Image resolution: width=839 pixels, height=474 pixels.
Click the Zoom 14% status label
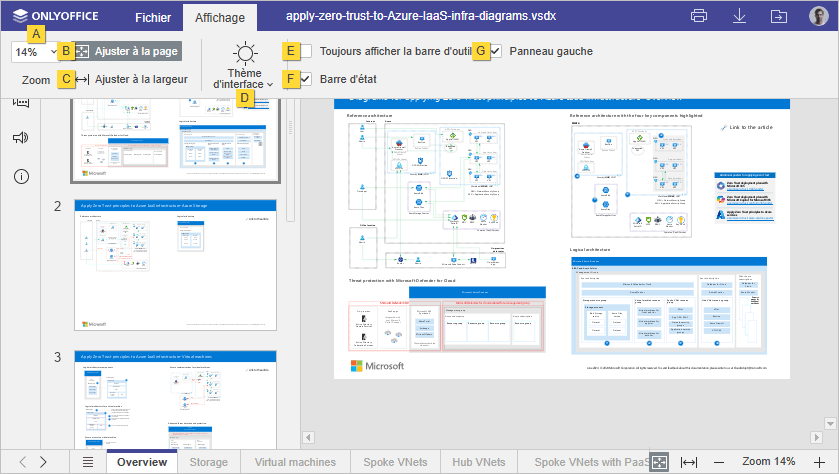coord(768,461)
